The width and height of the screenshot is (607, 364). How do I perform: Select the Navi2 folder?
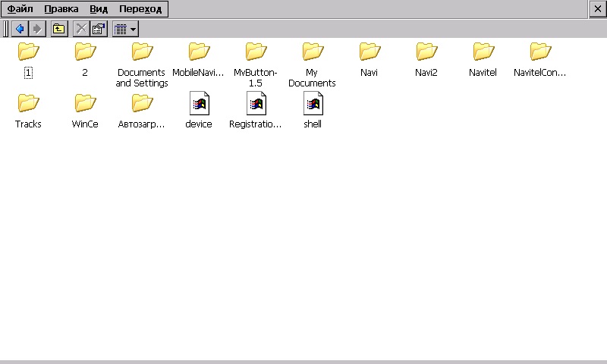(426, 52)
